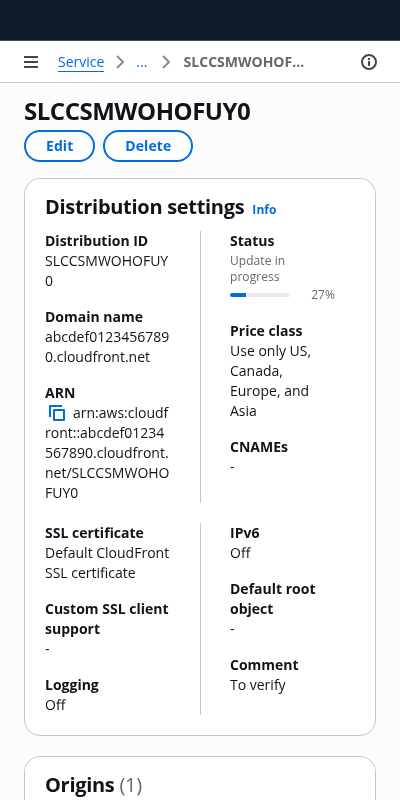Click first breadcrumb chevron separator
Viewport: 400px width, 800px height.
pyautogui.click(x=120, y=62)
